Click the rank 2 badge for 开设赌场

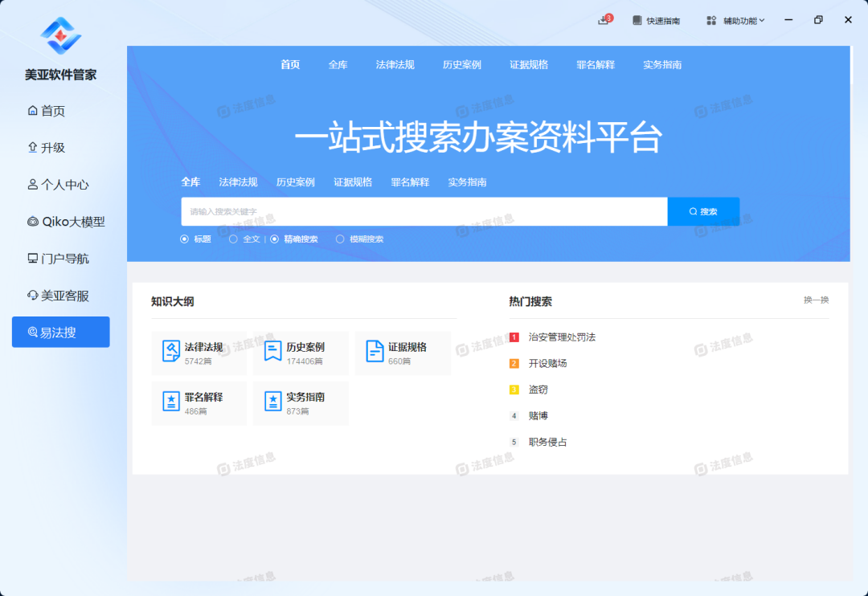pos(514,364)
